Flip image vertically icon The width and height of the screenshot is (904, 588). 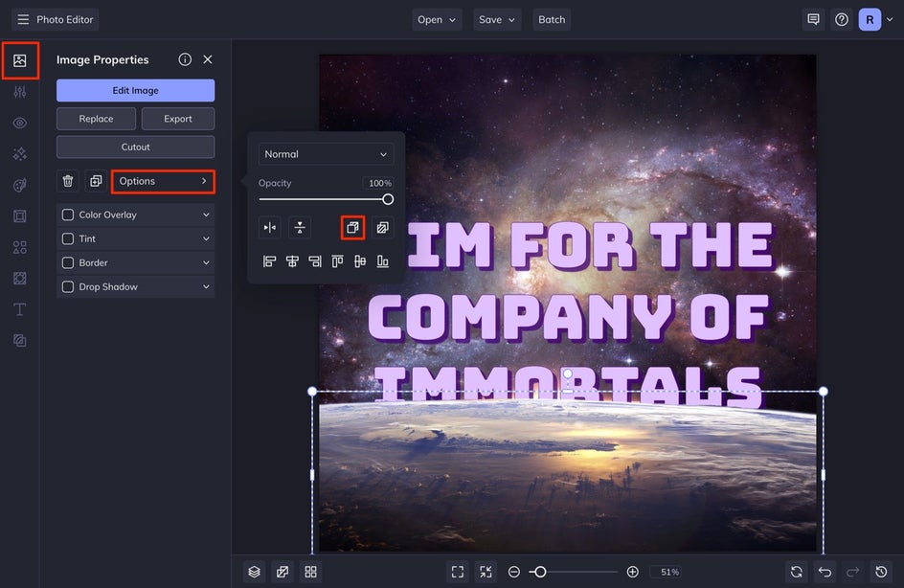pos(300,228)
